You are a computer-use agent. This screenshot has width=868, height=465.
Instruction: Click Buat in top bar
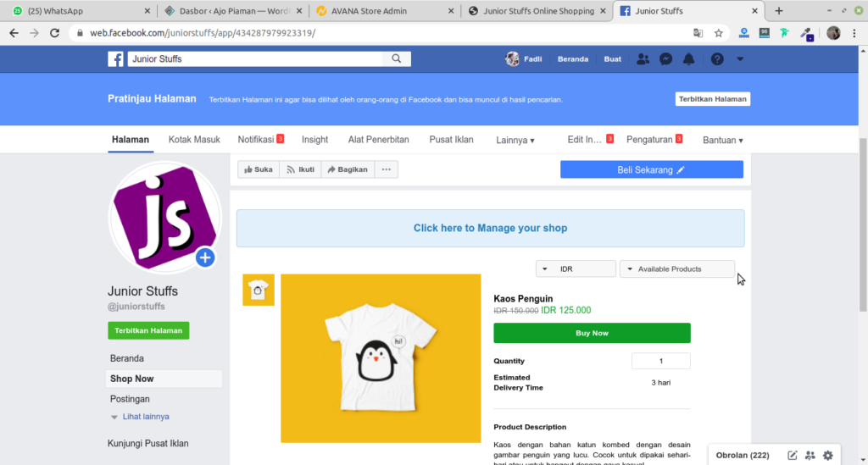[612, 59]
